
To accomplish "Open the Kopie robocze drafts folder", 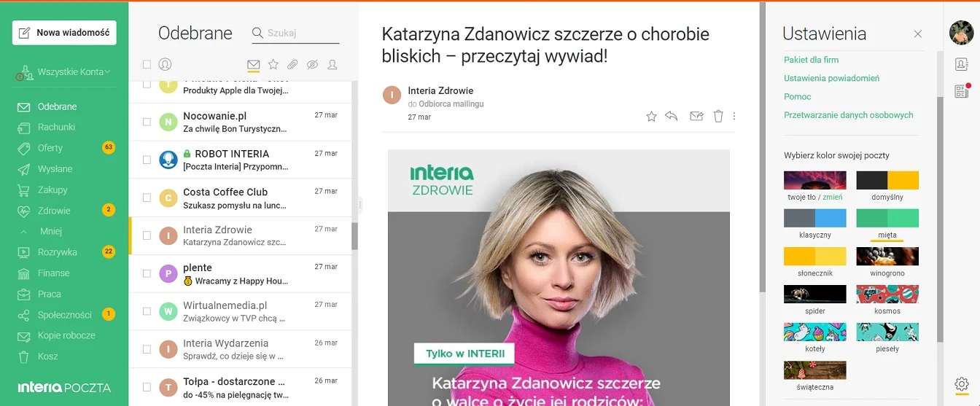I will (x=66, y=335).
